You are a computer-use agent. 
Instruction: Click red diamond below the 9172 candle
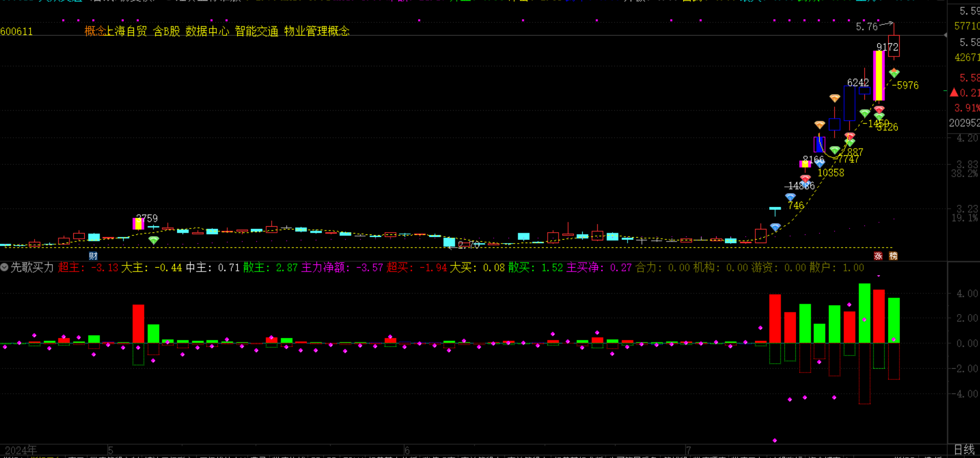click(879, 110)
